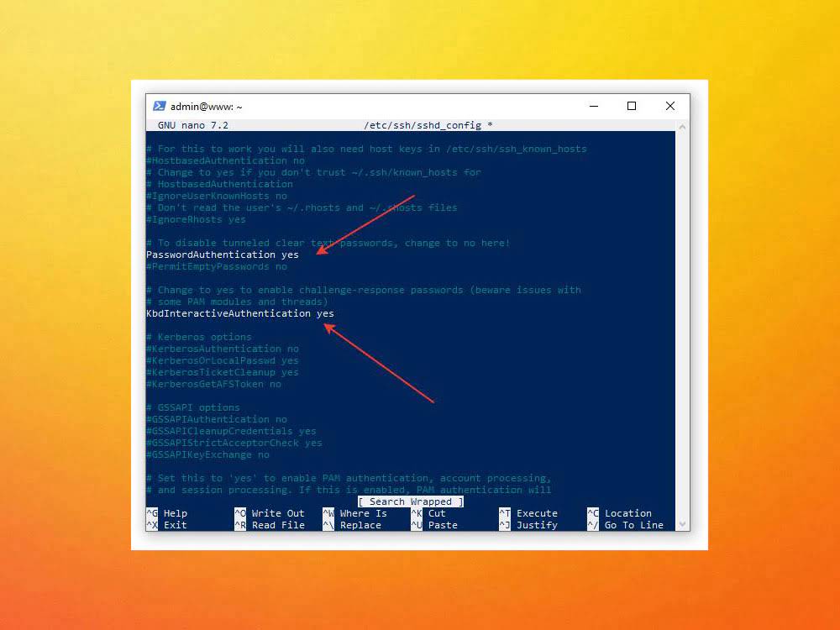Click scrollbar down arrow in terminal

[682, 524]
